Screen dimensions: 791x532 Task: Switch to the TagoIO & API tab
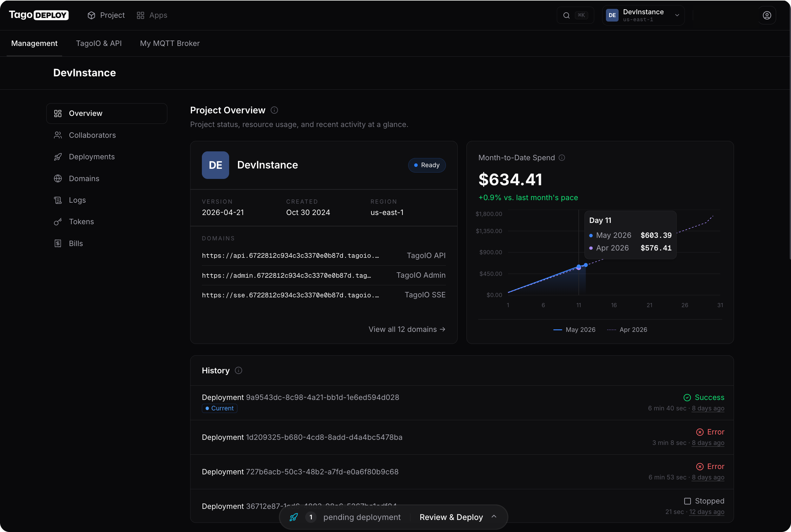click(99, 43)
